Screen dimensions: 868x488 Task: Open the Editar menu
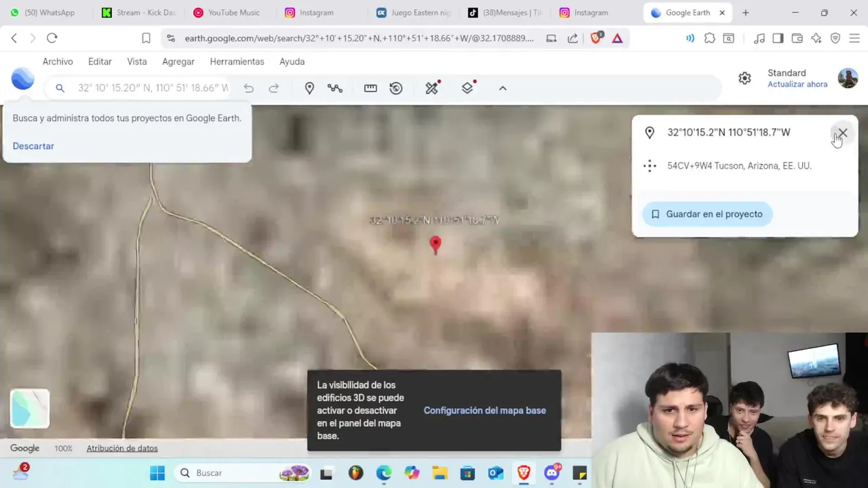(100, 62)
